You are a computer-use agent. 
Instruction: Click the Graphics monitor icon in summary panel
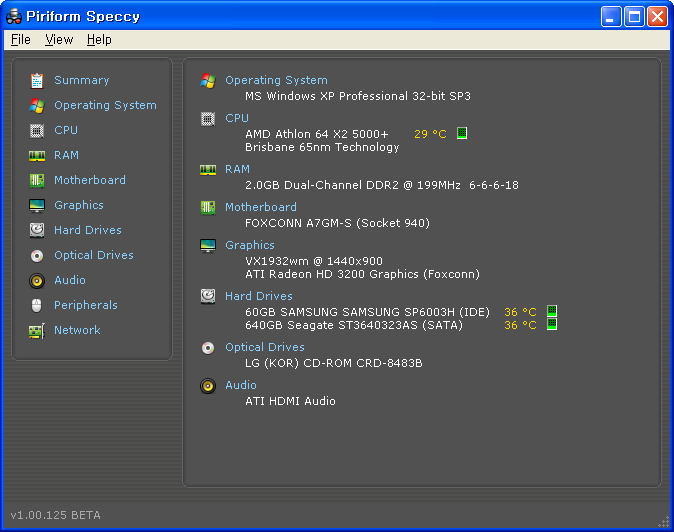tap(208, 245)
